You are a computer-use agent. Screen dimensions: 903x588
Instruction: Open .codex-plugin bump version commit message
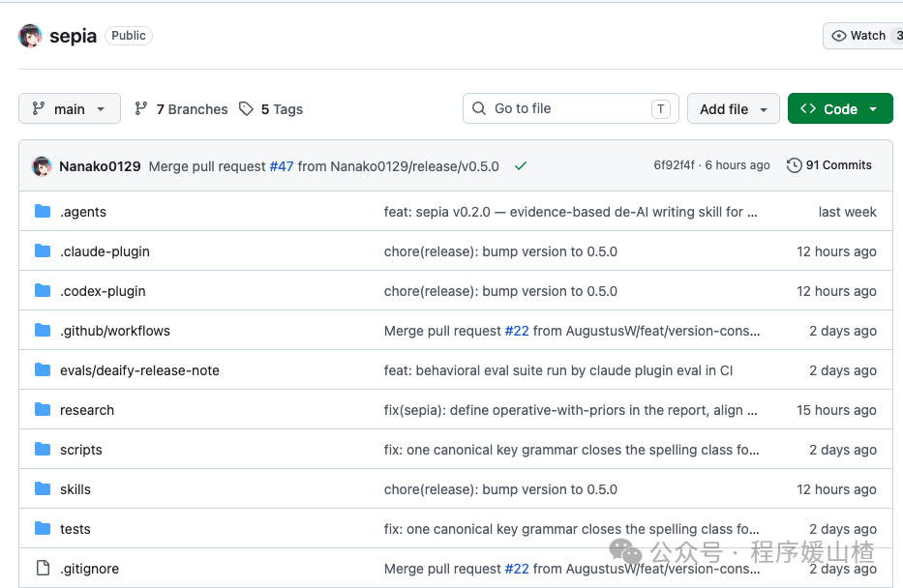[x=500, y=291]
